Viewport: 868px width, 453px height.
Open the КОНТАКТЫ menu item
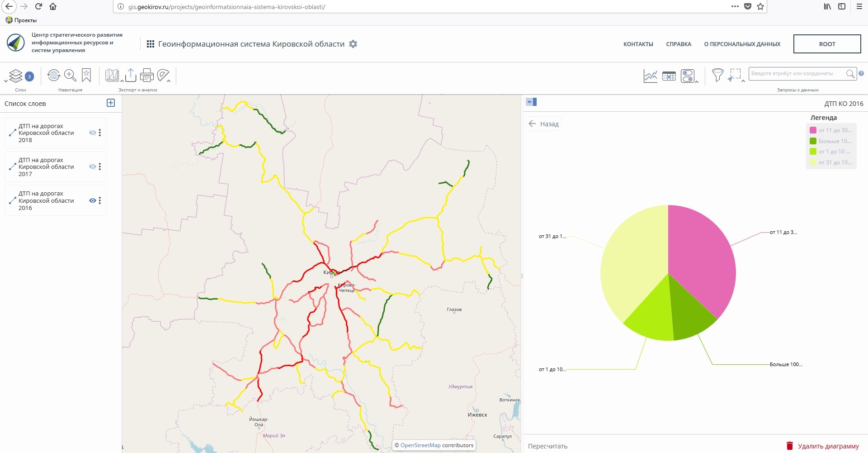click(638, 44)
